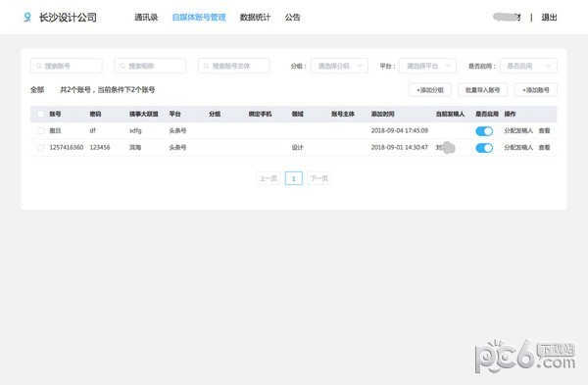Click the 账号 column header
The image size is (588, 385).
55,114
